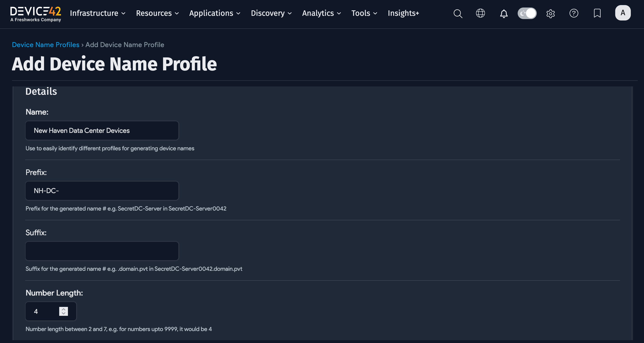Open the Applications menu
Screen dimensions: 644x343
[x=214, y=13]
